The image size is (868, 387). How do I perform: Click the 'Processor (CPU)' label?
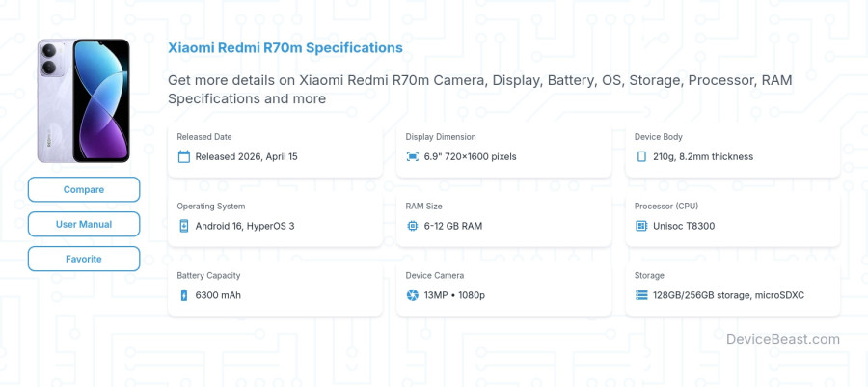click(666, 206)
